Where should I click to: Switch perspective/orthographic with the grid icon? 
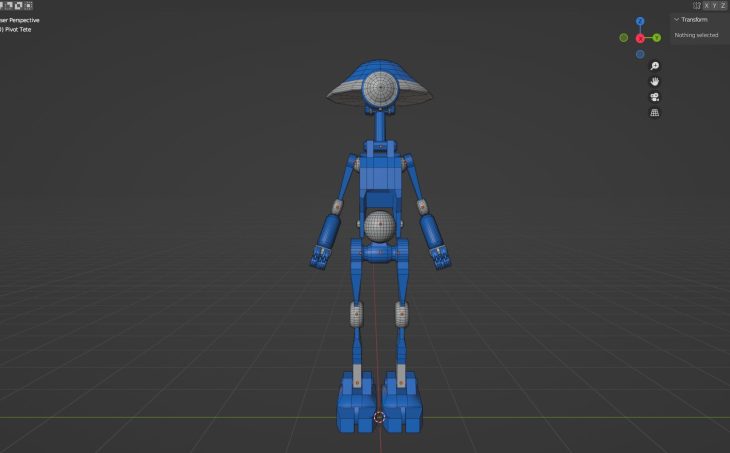click(654, 113)
